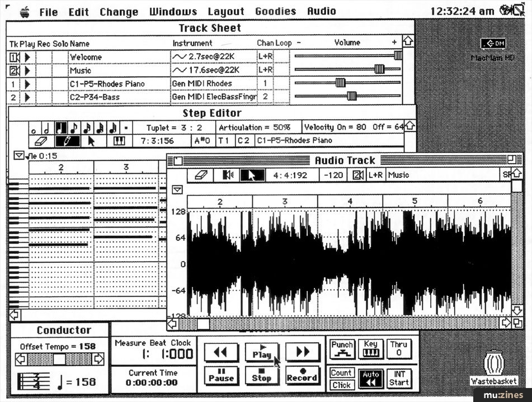Choose the arrow pointer tool in Step Editor

(x=92, y=141)
